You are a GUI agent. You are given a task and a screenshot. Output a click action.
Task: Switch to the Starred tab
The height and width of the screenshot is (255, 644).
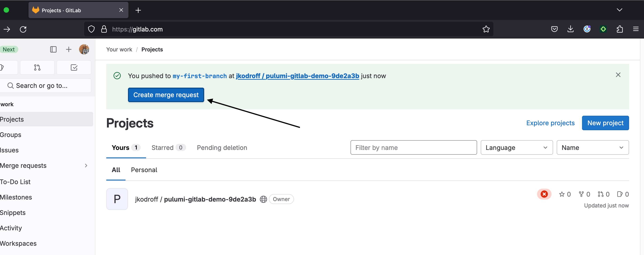point(168,147)
